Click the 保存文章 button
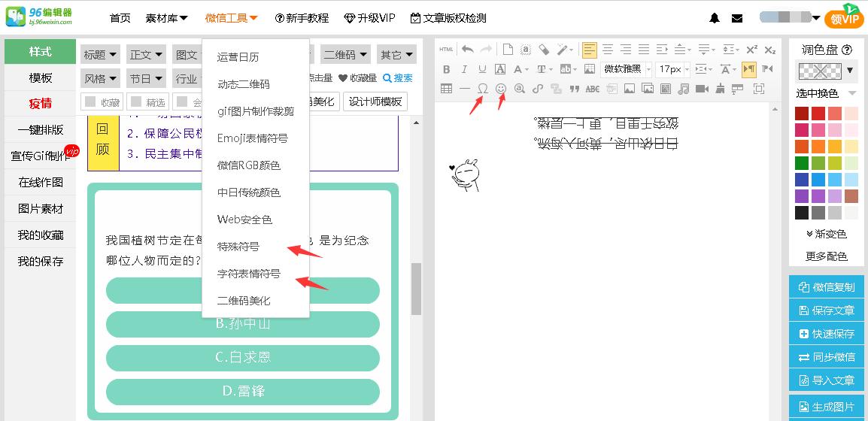868x421 pixels. (827, 310)
